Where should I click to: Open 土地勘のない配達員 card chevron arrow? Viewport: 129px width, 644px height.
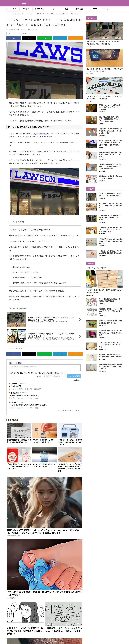coord(80,336)
